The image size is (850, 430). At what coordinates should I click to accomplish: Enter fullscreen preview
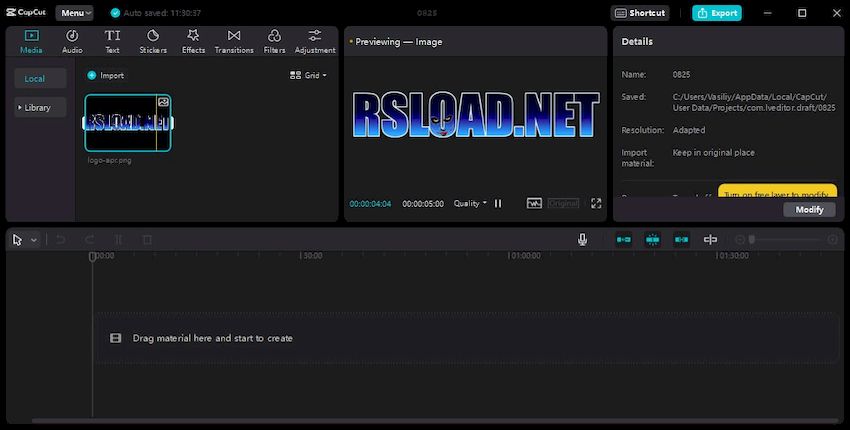click(x=596, y=203)
